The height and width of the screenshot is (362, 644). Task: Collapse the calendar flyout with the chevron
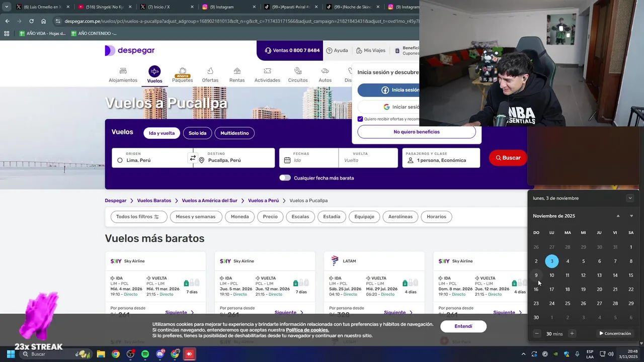tap(630, 198)
